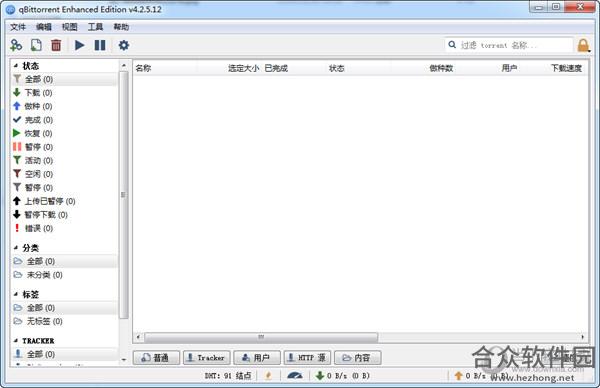Screen dimensions: 600x388
Task: Click the connection status plug icon
Action: [x=268, y=376]
